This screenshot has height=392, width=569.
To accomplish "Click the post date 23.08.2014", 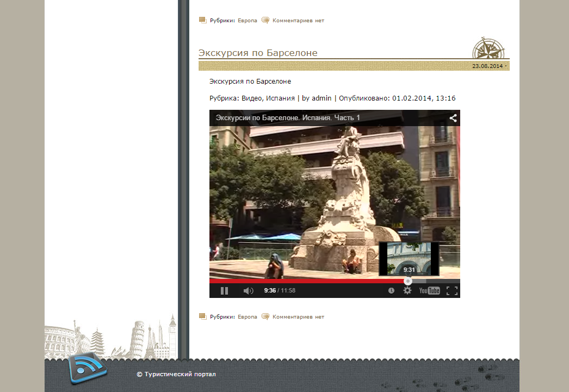I will 487,66.
